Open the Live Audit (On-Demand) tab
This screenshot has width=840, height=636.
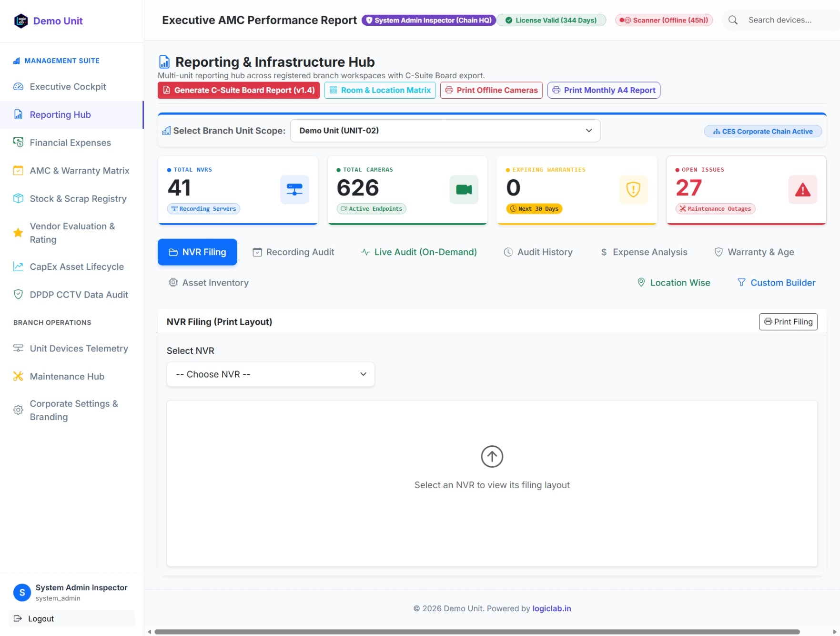coord(419,252)
